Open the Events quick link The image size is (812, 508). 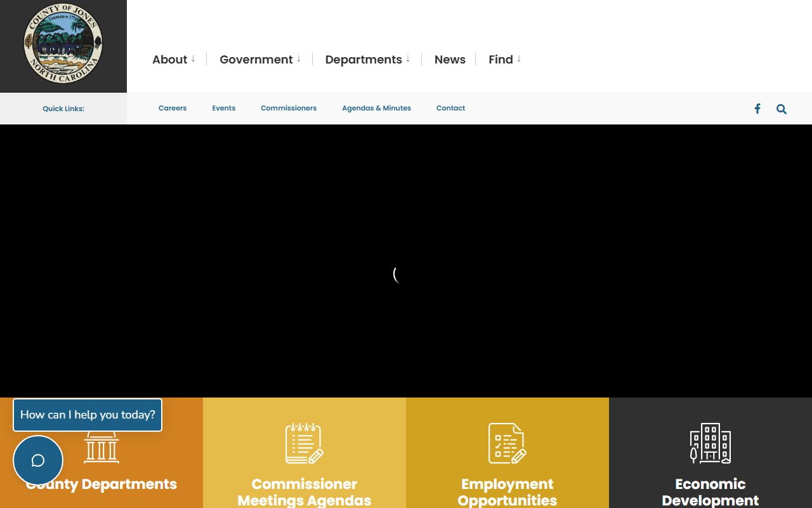tap(223, 108)
